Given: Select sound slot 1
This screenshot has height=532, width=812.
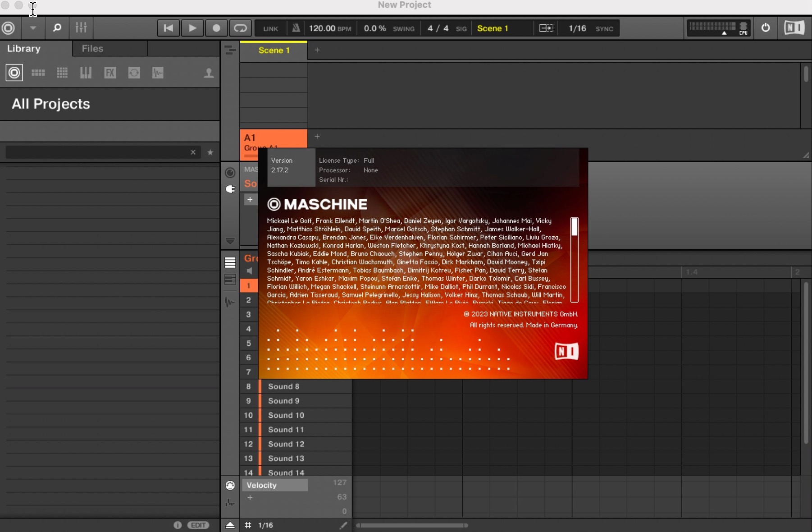Looking at the screenshot, I should 249,285.
